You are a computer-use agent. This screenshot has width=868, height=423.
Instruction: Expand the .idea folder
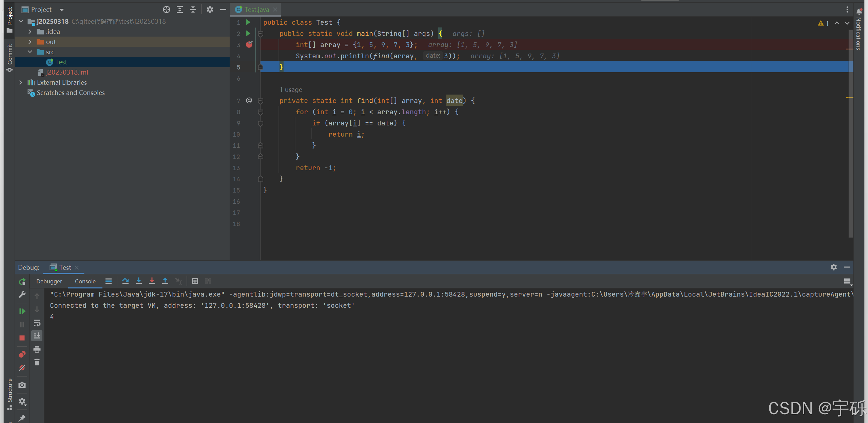pos(30,32)
